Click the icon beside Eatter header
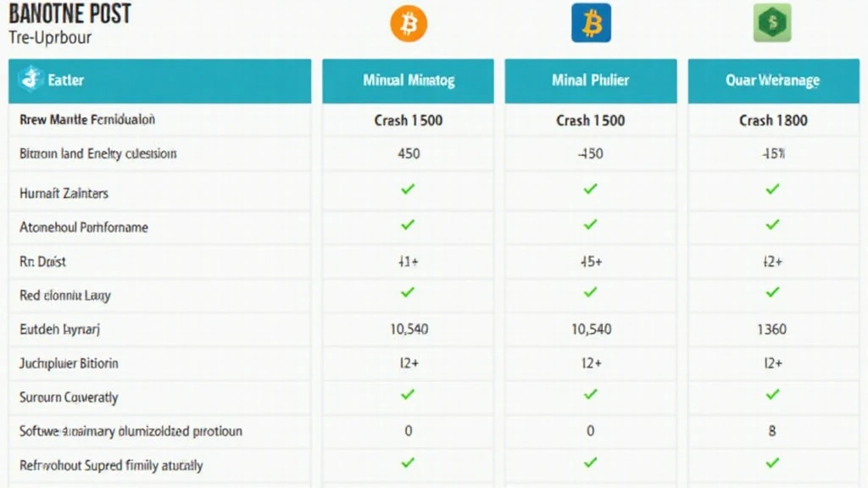The height and width of the screenshot is (488, 868). point(30,80)
